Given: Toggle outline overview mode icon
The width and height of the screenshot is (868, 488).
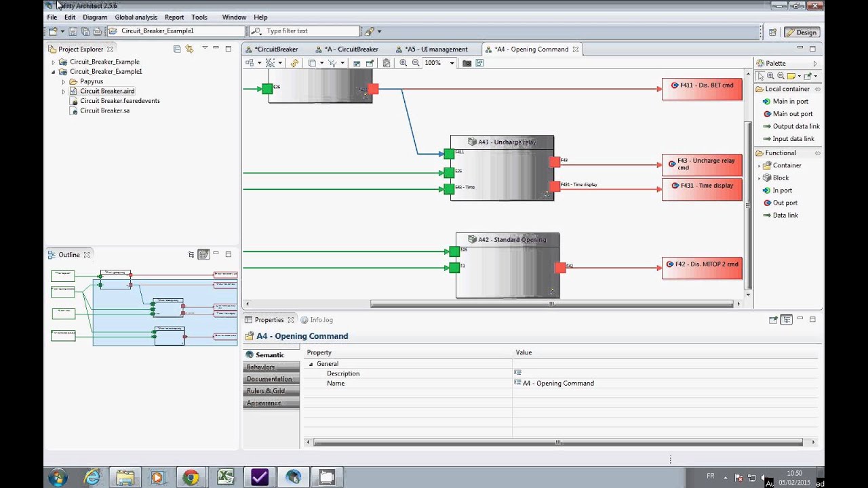Looking at the screenshot, I should click(x=203, y=255).
